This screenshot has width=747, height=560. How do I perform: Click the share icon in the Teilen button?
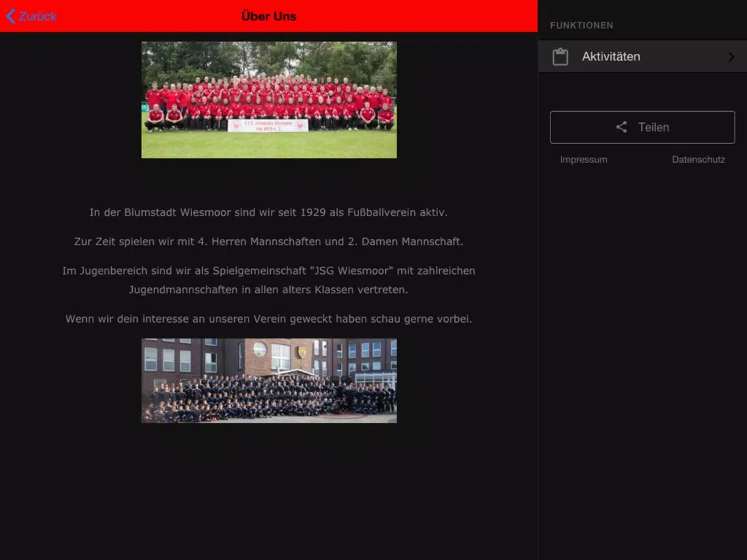pos(621,127)
